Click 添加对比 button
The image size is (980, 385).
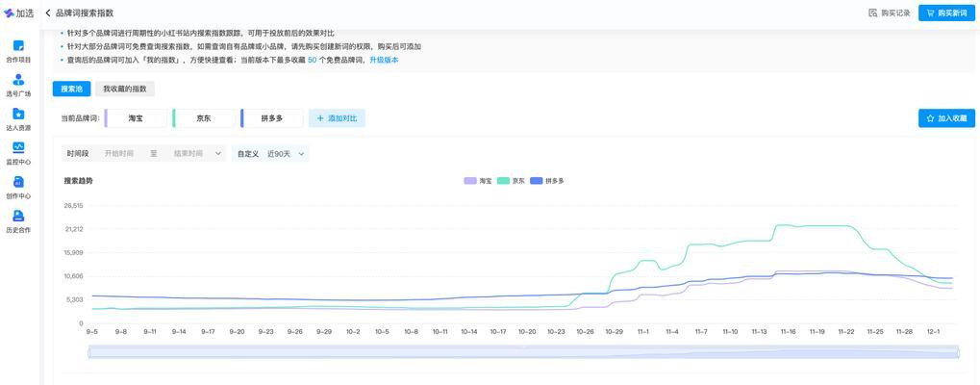[x=337, y=118]
